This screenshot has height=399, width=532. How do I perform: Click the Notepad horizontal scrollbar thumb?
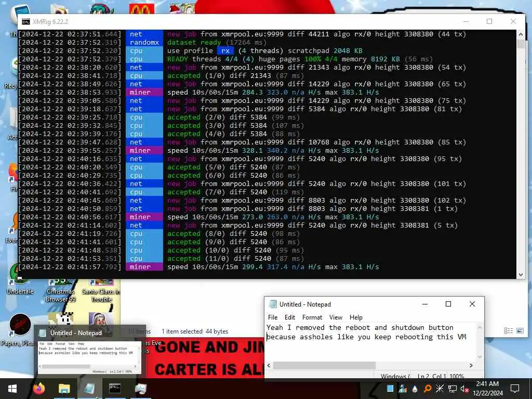tap(324, 365)
